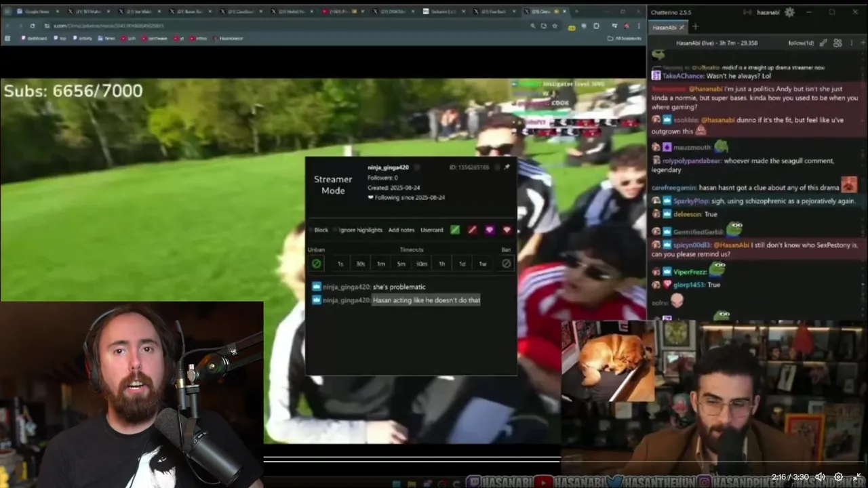Click the badge beside "she's problematic" message
The image size is (868, 488).
(x=316, y=287)
